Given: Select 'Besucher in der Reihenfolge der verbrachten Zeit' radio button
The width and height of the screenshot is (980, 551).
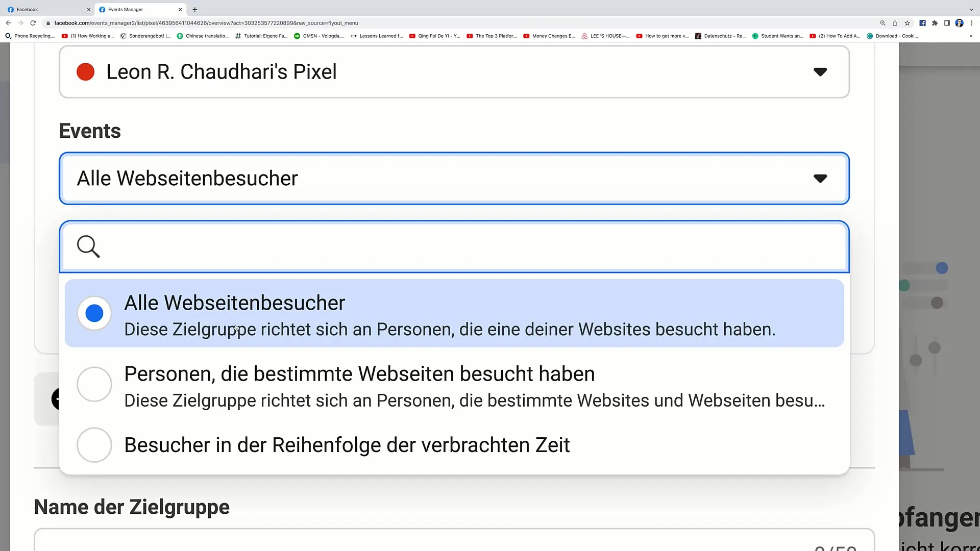Looking at the screenshot, I should tap(94, 445).
